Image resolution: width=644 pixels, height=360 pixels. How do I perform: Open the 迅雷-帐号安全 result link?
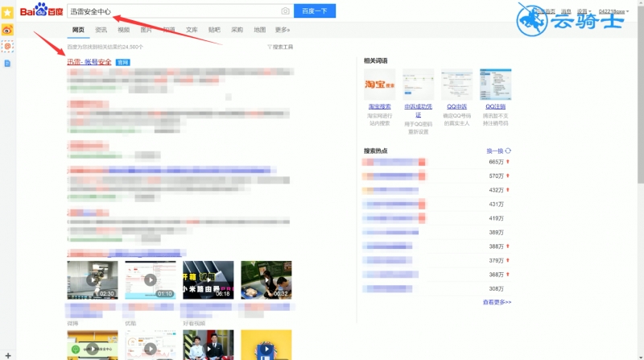89,62
